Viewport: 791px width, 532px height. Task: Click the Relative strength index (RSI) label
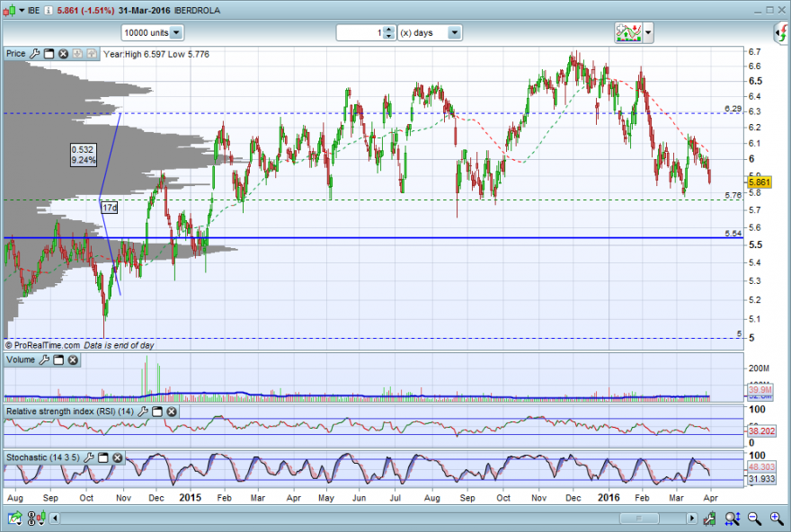tap(69, 412)
